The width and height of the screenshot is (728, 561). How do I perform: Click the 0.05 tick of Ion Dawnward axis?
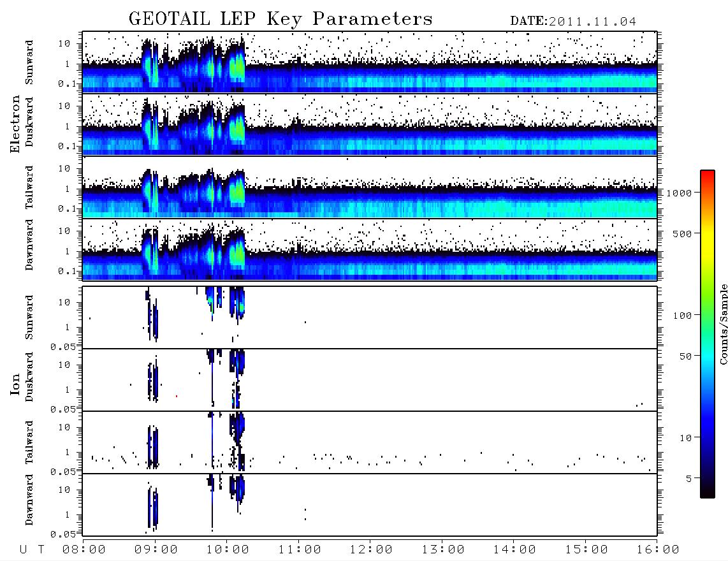pos(63,534)
